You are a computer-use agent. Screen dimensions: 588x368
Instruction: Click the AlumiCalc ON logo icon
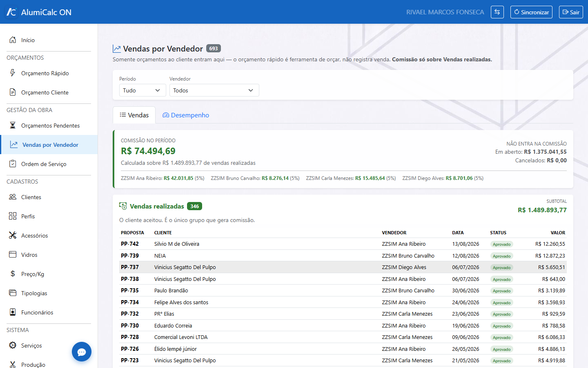11,12
